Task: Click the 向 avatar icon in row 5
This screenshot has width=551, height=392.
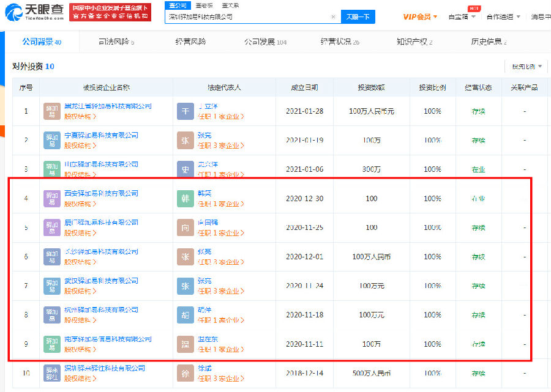Action: click(x=185, y=227)
